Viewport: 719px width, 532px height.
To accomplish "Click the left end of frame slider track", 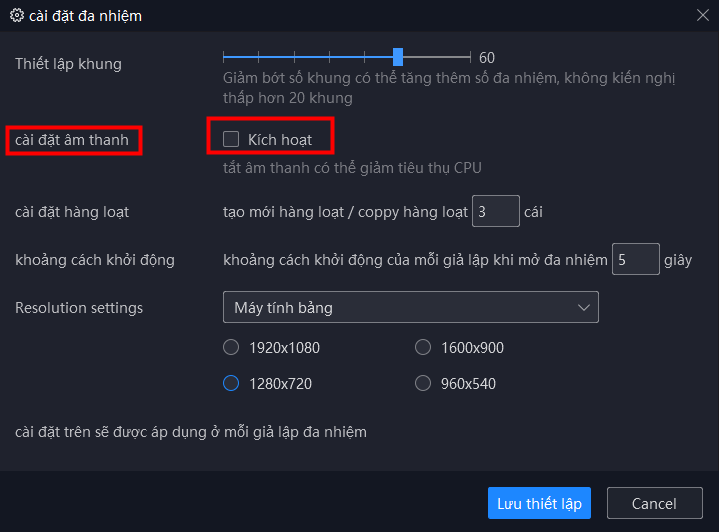I will 225,57.
